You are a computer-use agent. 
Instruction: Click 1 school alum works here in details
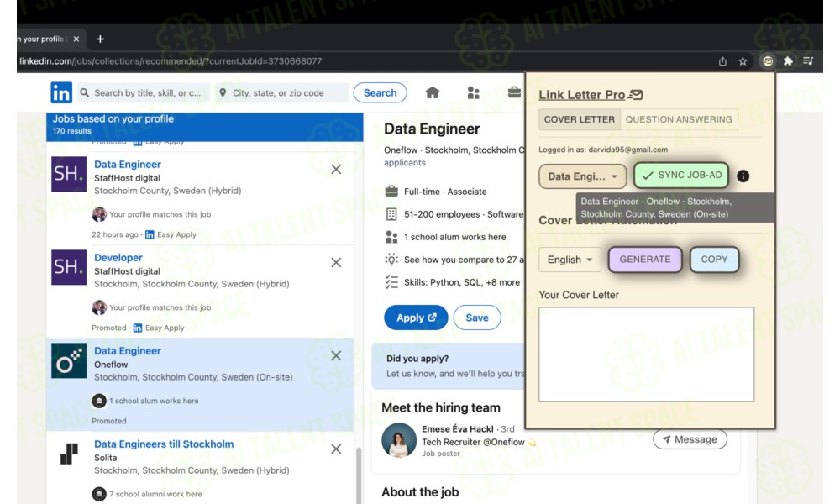click(x=446, y=237)
